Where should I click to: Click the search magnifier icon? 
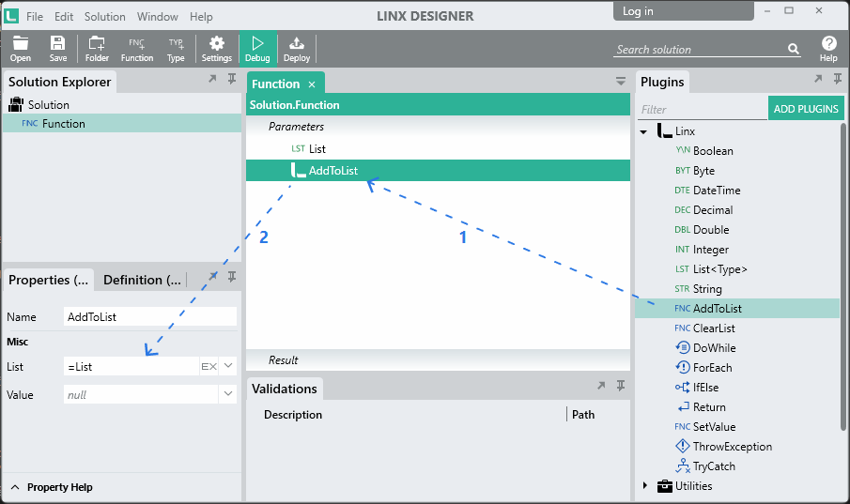click(x=793, y=50)
